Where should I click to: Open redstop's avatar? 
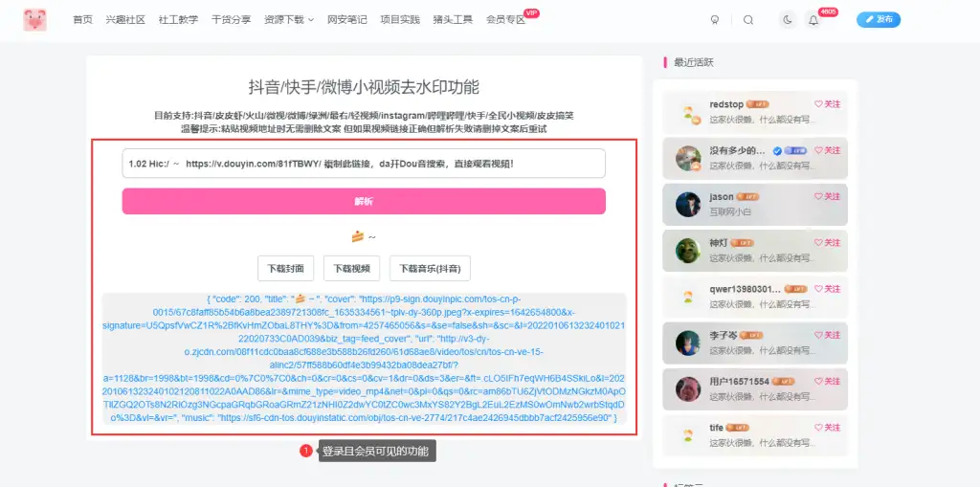click(x=688, y=113)
